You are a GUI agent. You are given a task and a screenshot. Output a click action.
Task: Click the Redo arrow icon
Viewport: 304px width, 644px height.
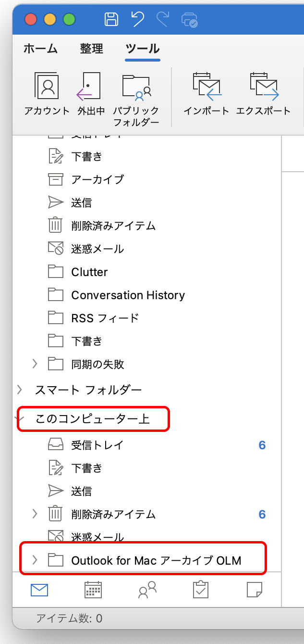tap(163, 19)
